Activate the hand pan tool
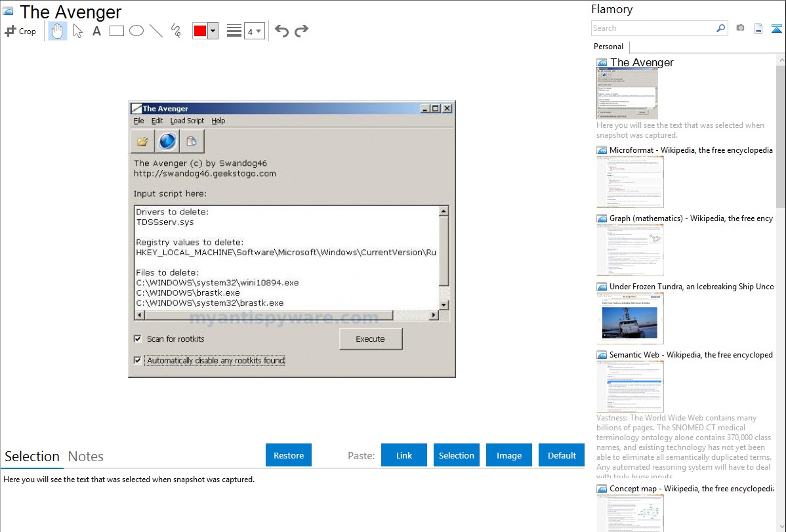This screenshot has height=532, width=786. (58, 31)
